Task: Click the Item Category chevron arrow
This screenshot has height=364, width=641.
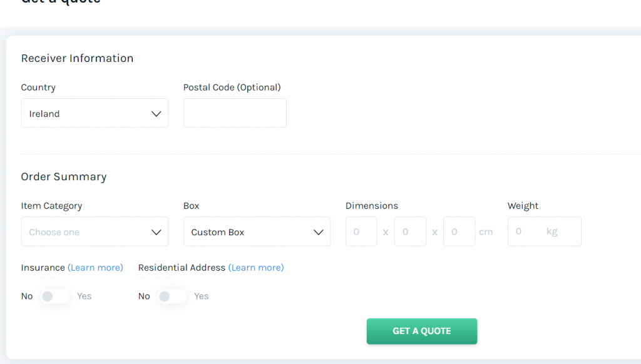Action: point(156,232)
